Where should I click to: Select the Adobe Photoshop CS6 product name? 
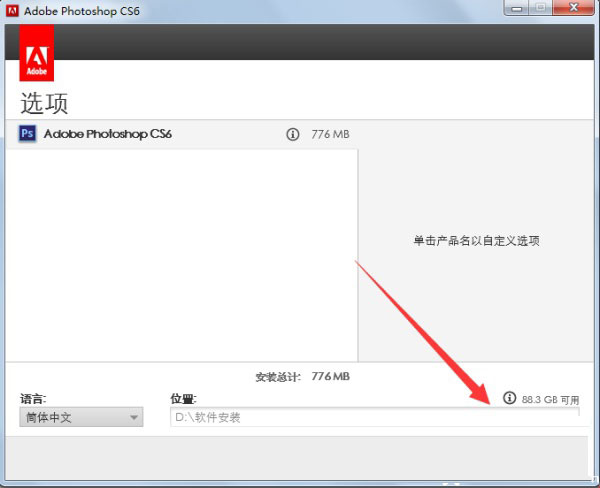108,134
